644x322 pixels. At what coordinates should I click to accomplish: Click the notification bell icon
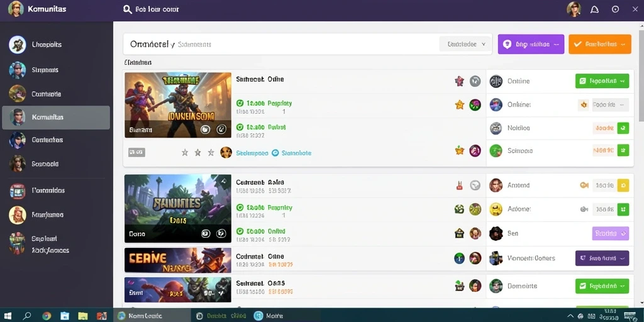pos(594,9)
